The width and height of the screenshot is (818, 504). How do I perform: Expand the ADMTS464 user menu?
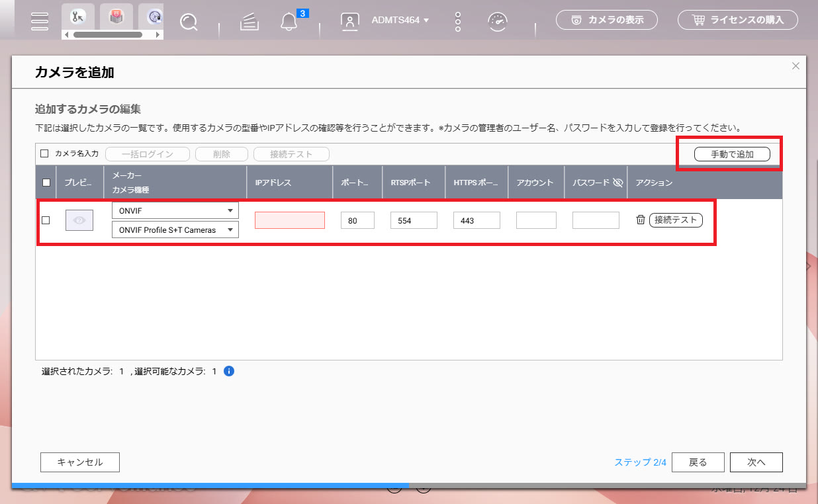(x=400, y=21)
